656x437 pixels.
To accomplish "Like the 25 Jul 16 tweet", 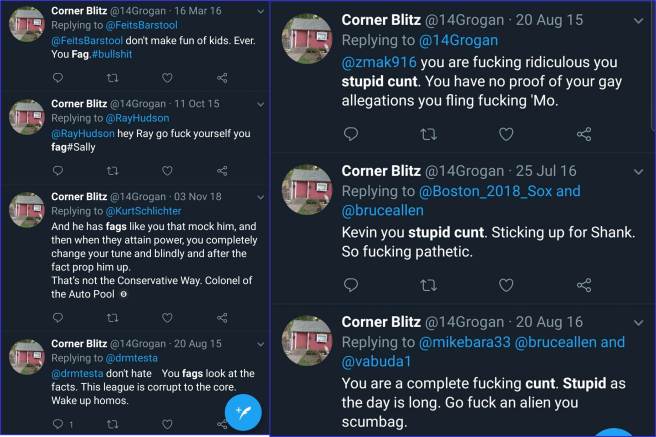I will pyautogui.click(x=506, y=285).
